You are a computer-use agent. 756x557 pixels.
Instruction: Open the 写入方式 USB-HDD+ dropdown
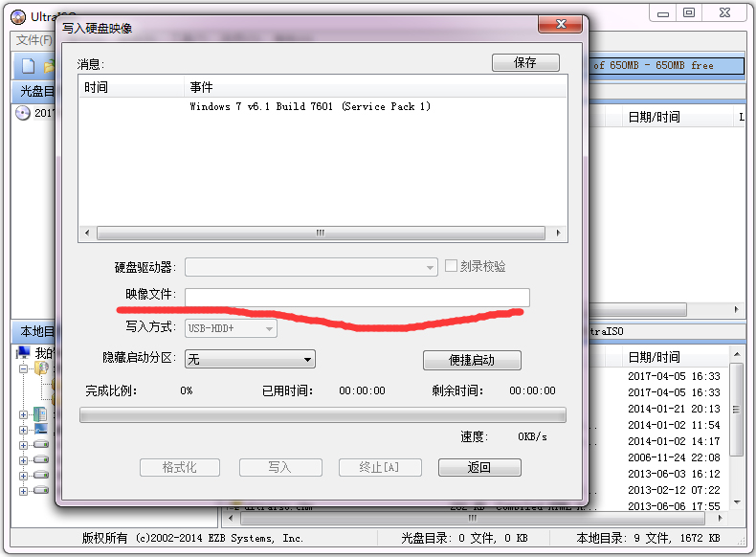point(269,328)
